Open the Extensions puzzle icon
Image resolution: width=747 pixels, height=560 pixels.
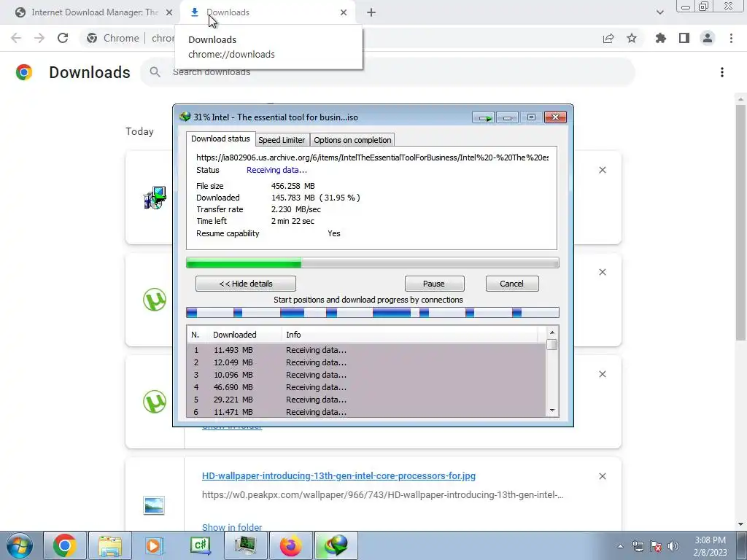[x=661, y=38]
